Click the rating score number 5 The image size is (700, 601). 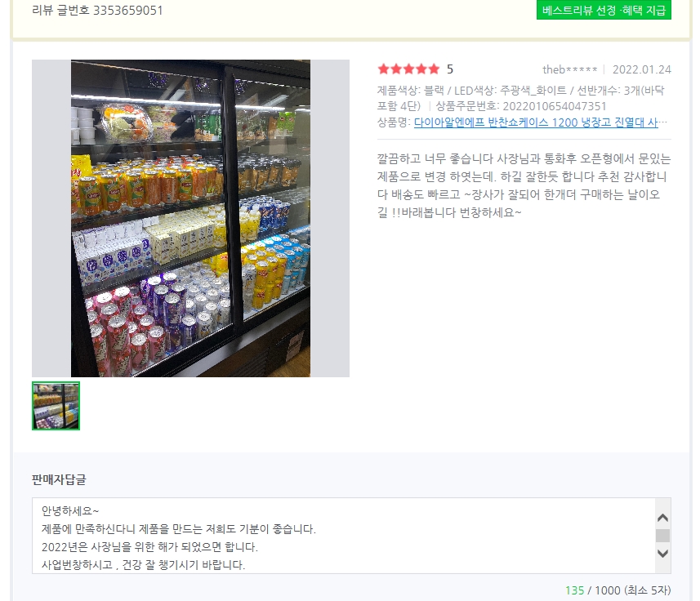[x=450, y=69]
